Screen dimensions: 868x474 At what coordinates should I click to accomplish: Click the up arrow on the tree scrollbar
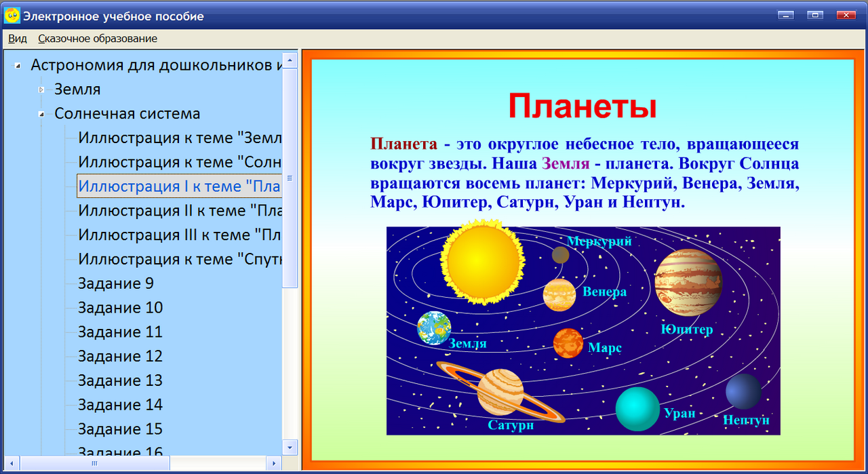click(290, 60)
